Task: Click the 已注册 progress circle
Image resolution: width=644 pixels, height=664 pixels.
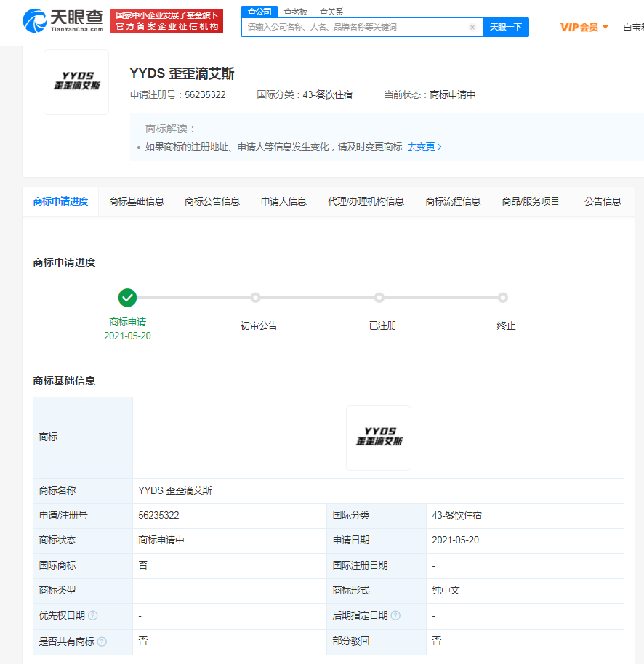Action: 379,298
